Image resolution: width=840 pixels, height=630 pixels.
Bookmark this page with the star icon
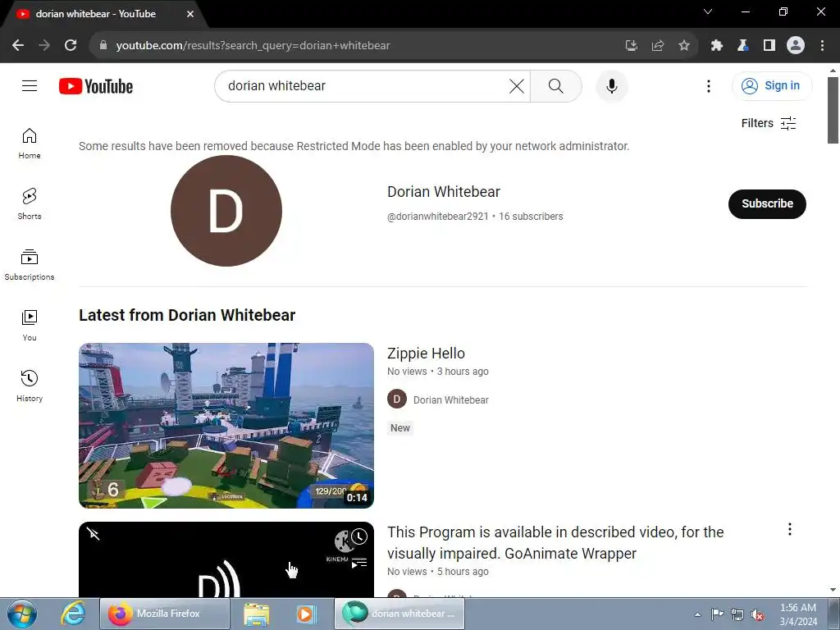click(x=683, y=46)
